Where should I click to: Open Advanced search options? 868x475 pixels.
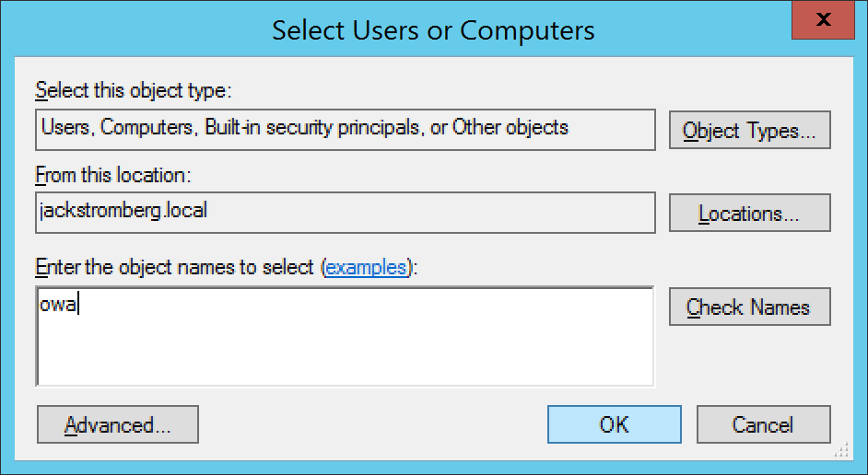coord(118,425)
